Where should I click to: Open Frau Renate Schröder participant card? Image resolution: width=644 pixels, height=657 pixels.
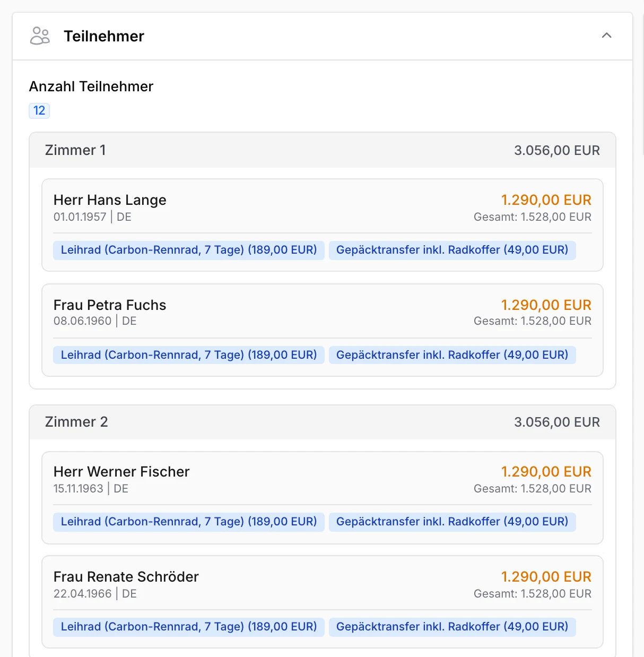pos(323,602)
